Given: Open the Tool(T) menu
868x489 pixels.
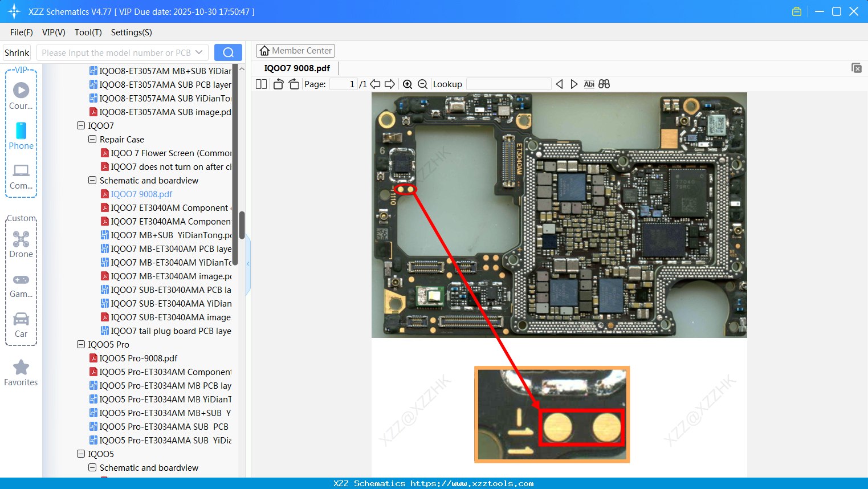Looking at the screenshot, I should [x=88, y=32].
